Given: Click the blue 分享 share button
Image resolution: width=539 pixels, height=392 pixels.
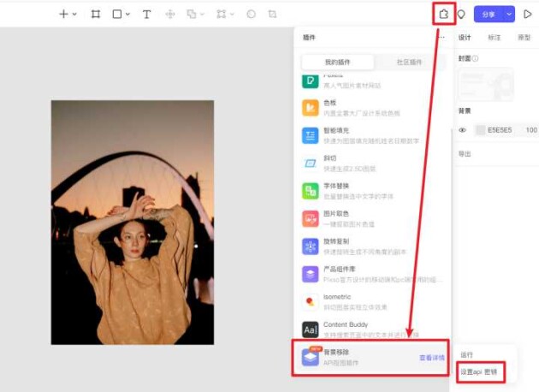Looking at the screenshot, I should tap(489, 15).
